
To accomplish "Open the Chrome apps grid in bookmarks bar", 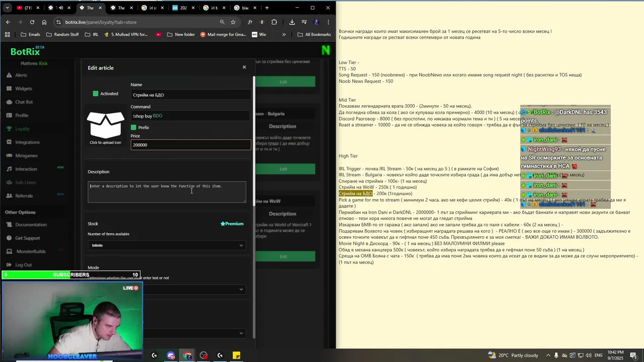I will click(x=7, y=35).
